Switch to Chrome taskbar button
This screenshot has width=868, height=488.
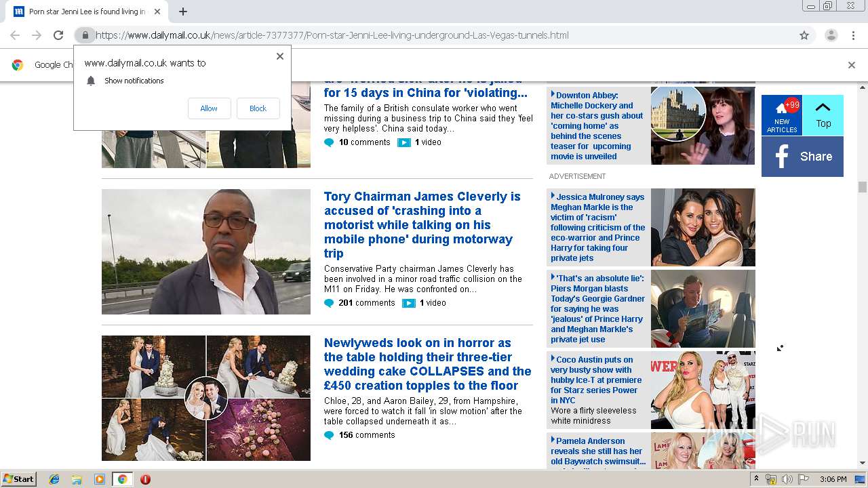(122, 479)
